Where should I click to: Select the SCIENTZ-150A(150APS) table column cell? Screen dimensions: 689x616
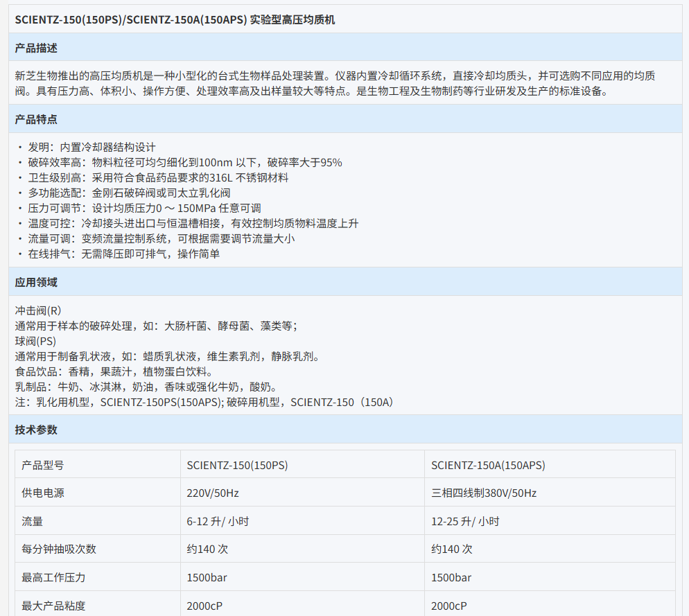click(483, 465)
